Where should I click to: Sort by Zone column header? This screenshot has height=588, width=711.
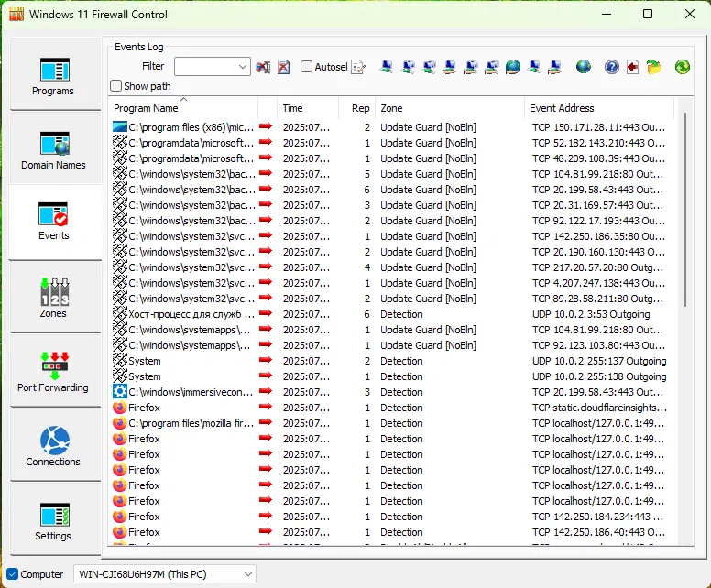tap(450, 108)
